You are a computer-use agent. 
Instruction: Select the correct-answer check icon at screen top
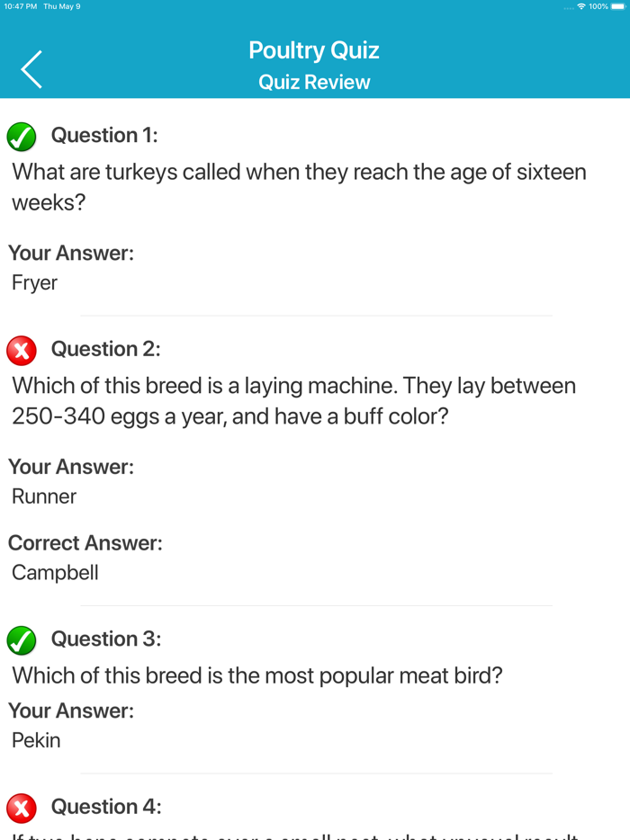[22, 137]
